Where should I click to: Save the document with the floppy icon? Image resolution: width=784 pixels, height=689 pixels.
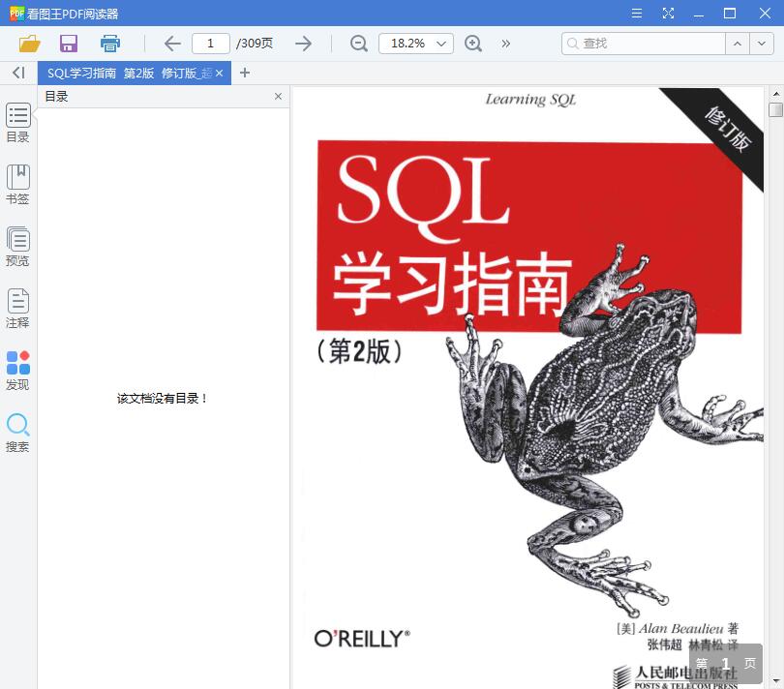69,44
